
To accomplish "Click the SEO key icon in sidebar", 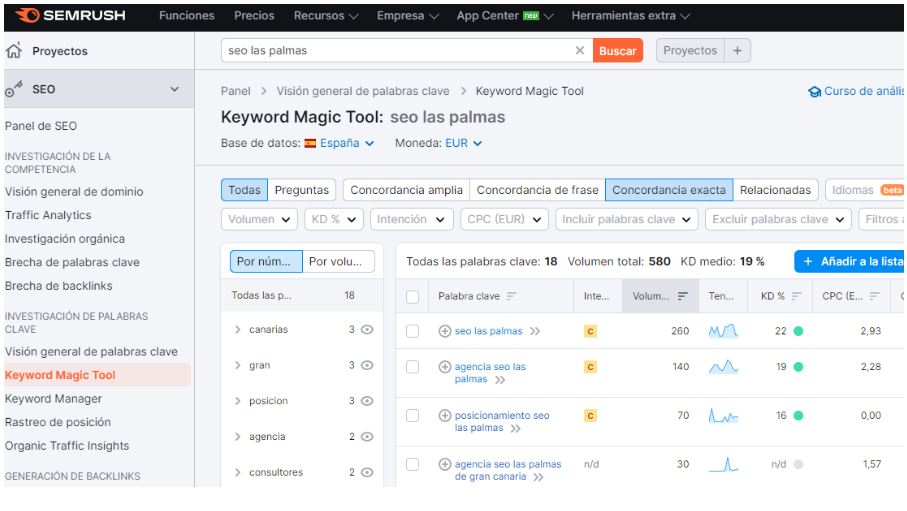I will (x=13, y=89).
